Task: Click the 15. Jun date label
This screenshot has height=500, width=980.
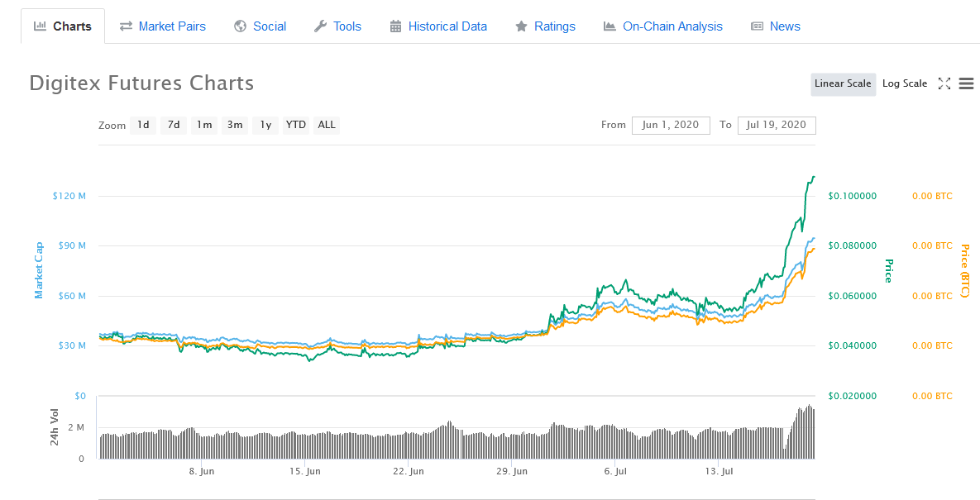Action: [x=305, y=471]
